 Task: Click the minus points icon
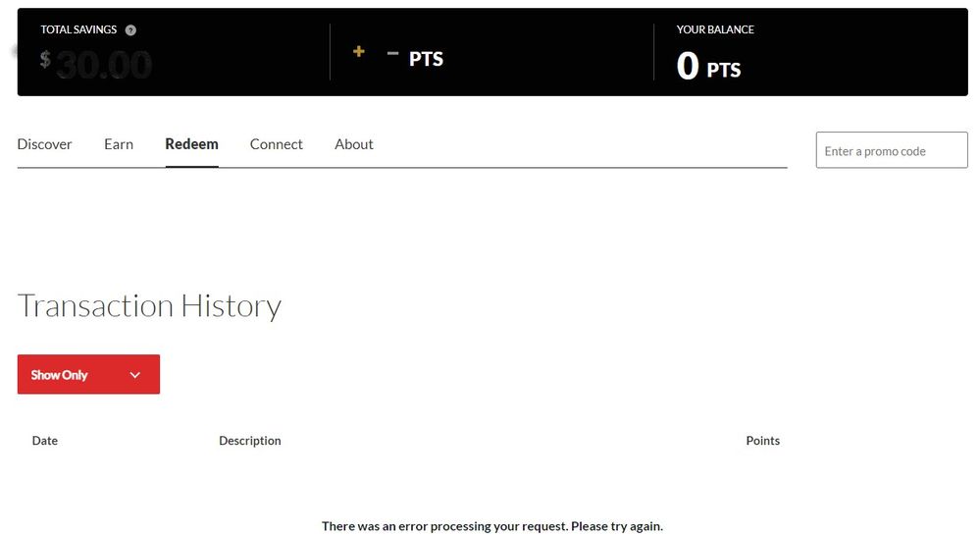(x=392, y=53)
